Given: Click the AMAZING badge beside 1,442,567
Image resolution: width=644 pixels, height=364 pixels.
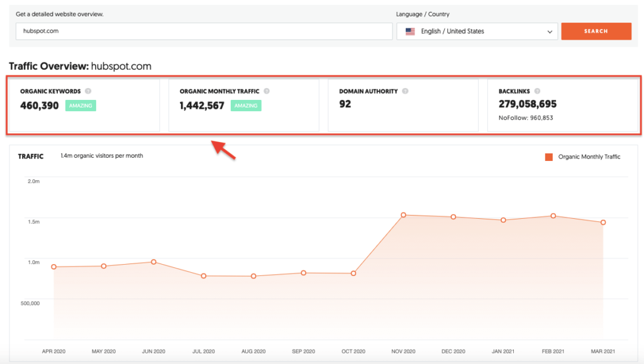Looking at the screenshot, I should [x=246, y=106].
